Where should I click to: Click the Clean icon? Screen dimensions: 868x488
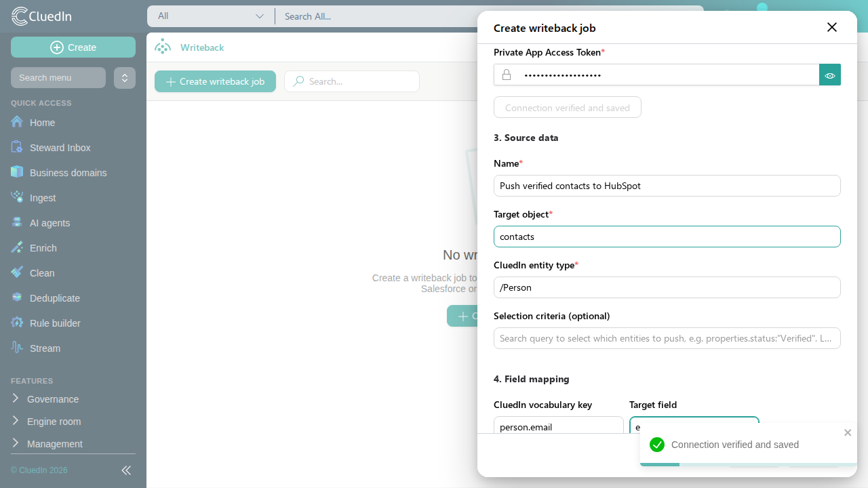point(17,272)
